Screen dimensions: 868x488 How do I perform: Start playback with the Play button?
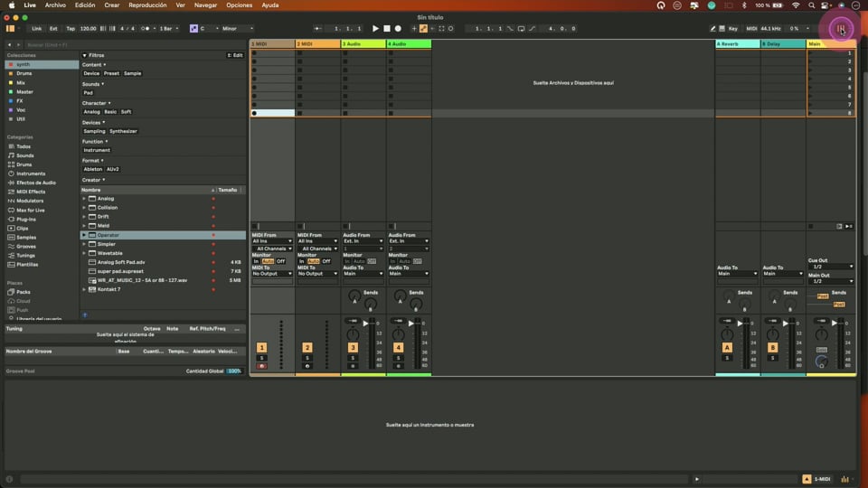pyautogui.click(x=375, y=29)
